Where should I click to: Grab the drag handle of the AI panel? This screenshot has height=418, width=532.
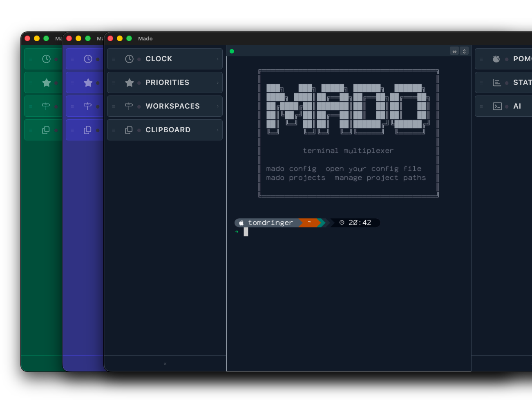(x=481, y=107)
